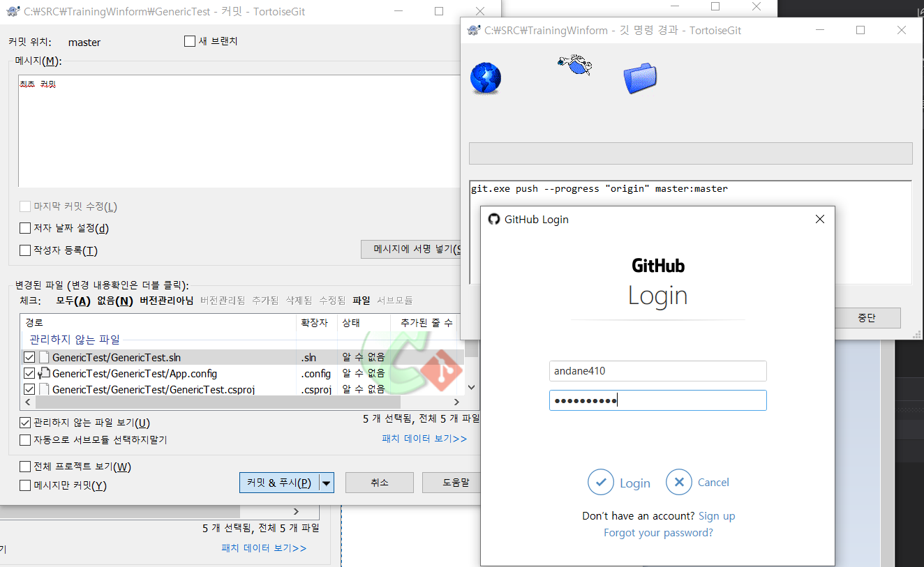This screenshot has height=567, width=924.
Task: Click the file icon of GenericTest.csproj row
Action: (44, 389)
